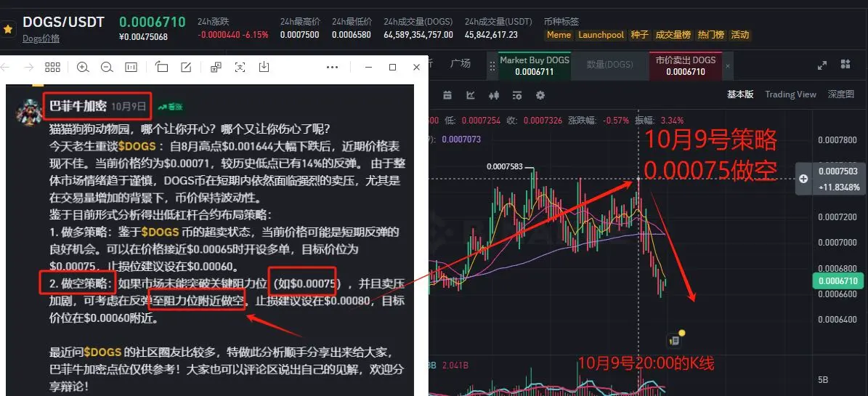Expand chart to fullscreen
This screenshot has height=396, width=868.
pyautogui.click(x=822, y=65)
